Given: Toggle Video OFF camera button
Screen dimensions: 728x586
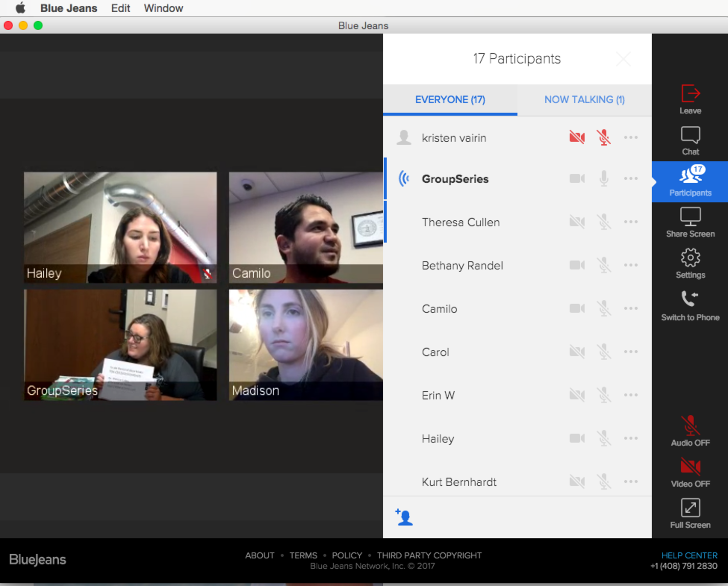Looking at the screenshot, I should click(x=690, y=467).
